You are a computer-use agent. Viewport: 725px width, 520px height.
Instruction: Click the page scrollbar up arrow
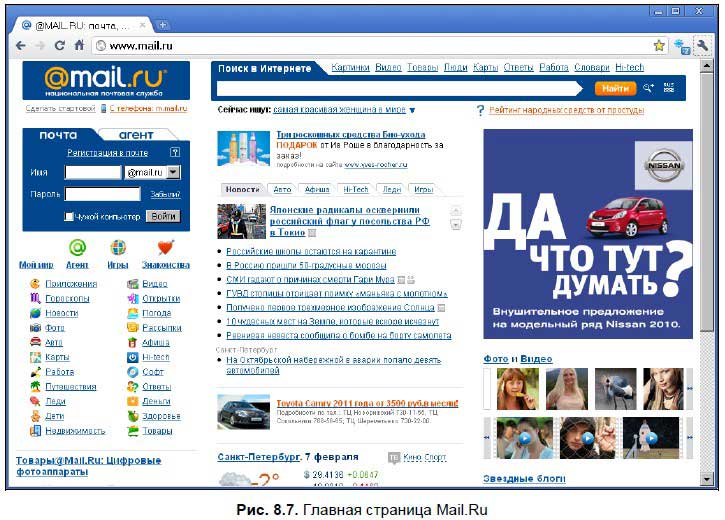click(707, 66)
